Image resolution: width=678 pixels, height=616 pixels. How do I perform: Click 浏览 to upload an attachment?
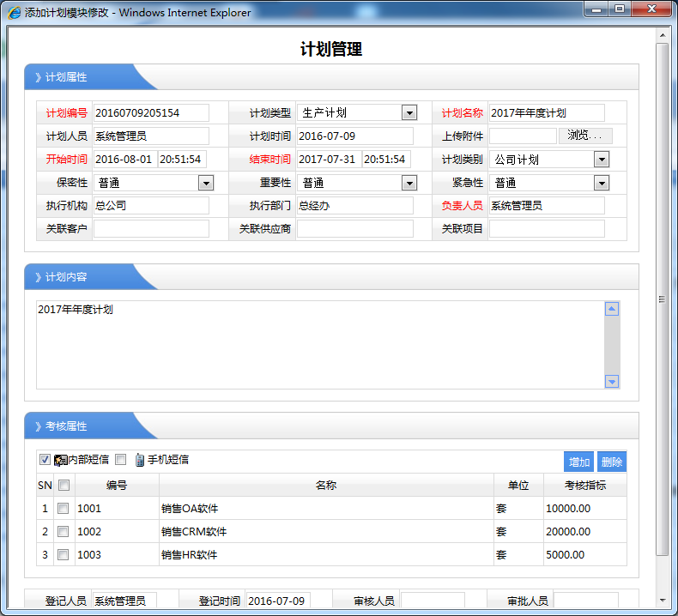click(x=585, y=136)
